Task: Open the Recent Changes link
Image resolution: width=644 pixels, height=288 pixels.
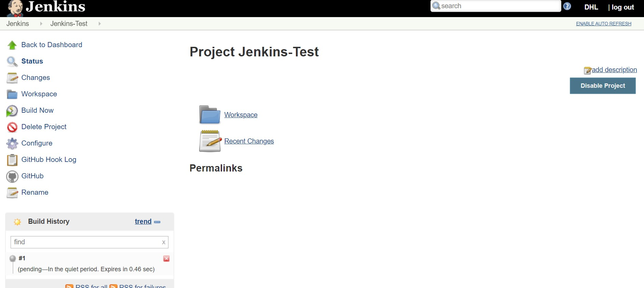Action: 249,141
